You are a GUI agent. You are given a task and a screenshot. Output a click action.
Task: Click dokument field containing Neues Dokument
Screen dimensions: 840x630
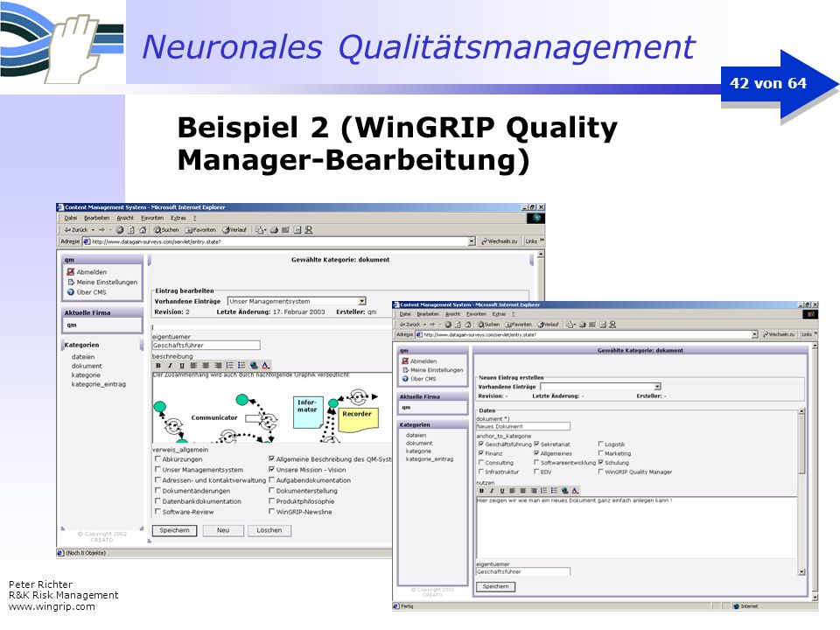pyautogui.click(x=523, y=426)
